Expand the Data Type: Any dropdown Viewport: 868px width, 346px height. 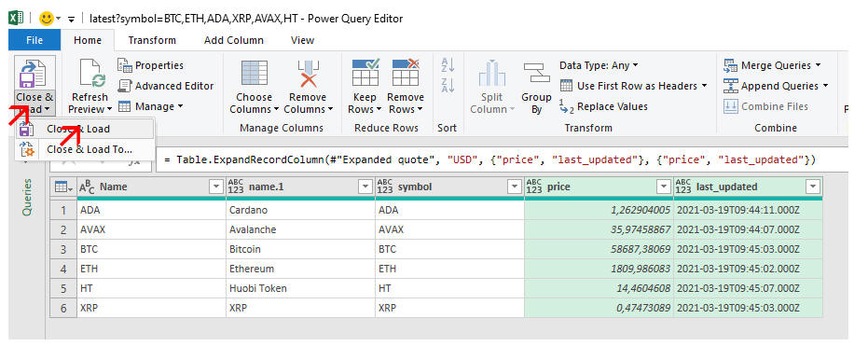tap(599, 65)
